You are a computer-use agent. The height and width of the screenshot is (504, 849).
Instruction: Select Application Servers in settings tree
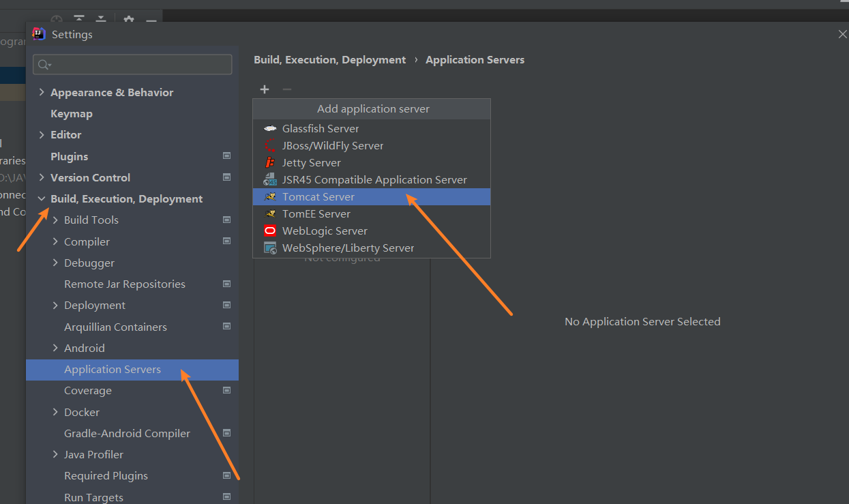tap(132, 369)
